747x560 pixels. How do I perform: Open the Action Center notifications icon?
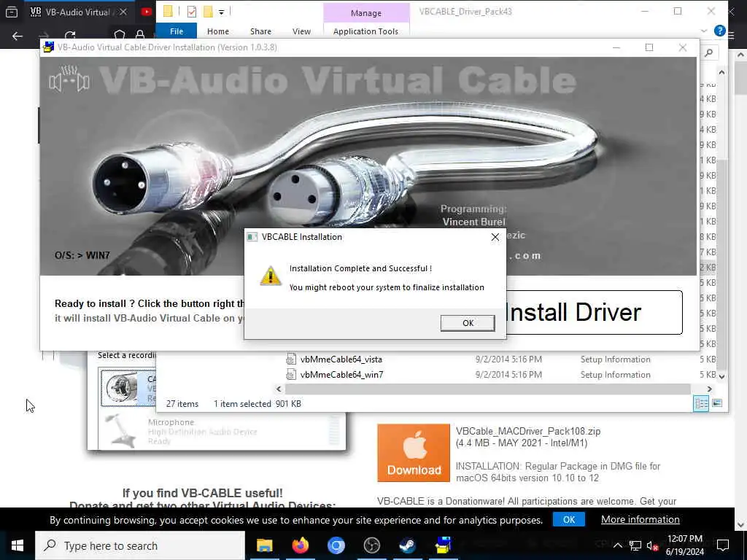pos(723,545)
